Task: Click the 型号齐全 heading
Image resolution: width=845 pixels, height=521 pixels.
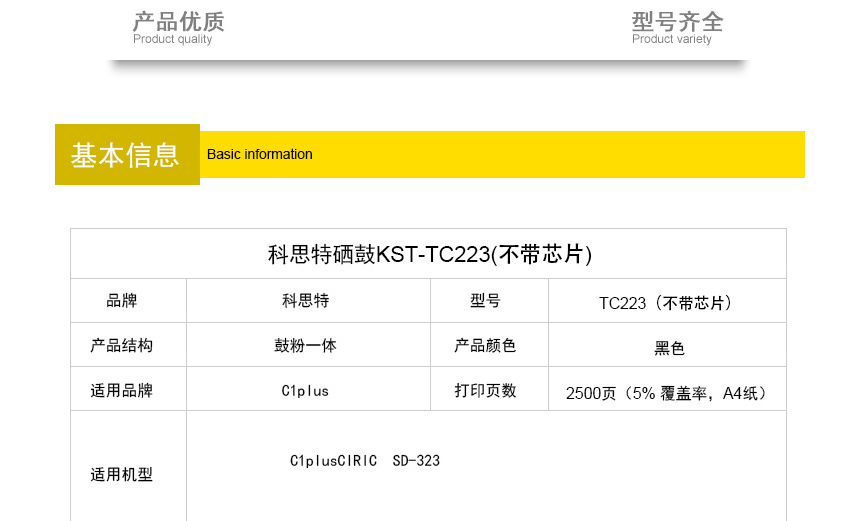Action: point(677,22)
